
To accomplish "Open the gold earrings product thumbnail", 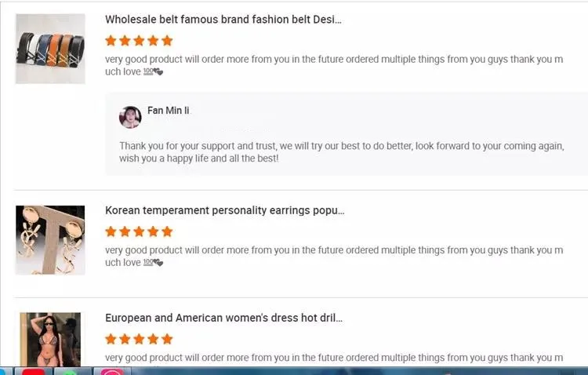I will (50, 240).
